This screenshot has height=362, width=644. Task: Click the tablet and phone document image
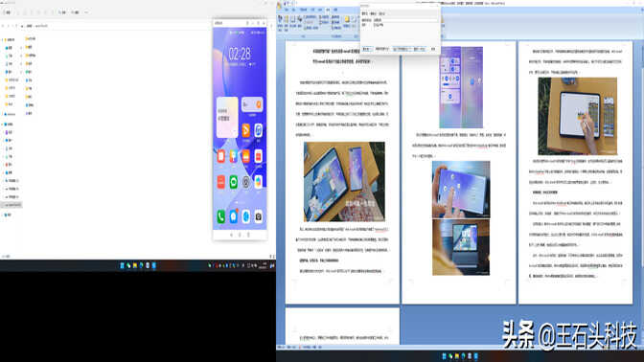coord(344,182)
